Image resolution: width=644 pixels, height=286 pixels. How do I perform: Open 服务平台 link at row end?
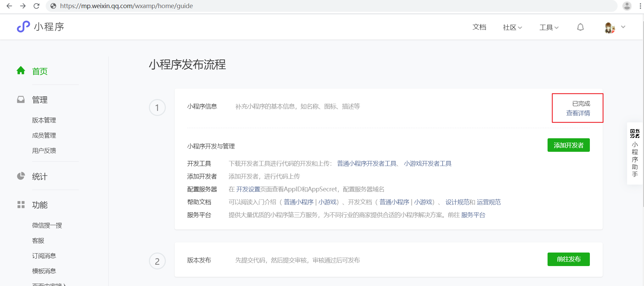tap(473, 215)
